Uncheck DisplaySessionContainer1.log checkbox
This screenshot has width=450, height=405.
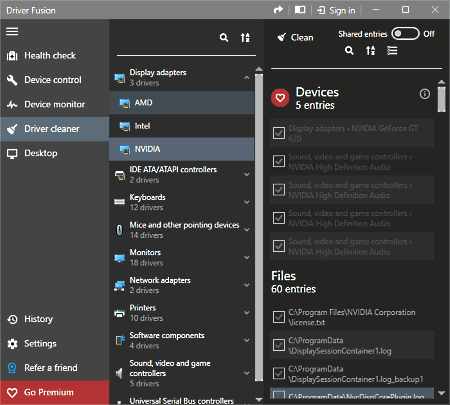pyautogui.click(x=279, y=345)
